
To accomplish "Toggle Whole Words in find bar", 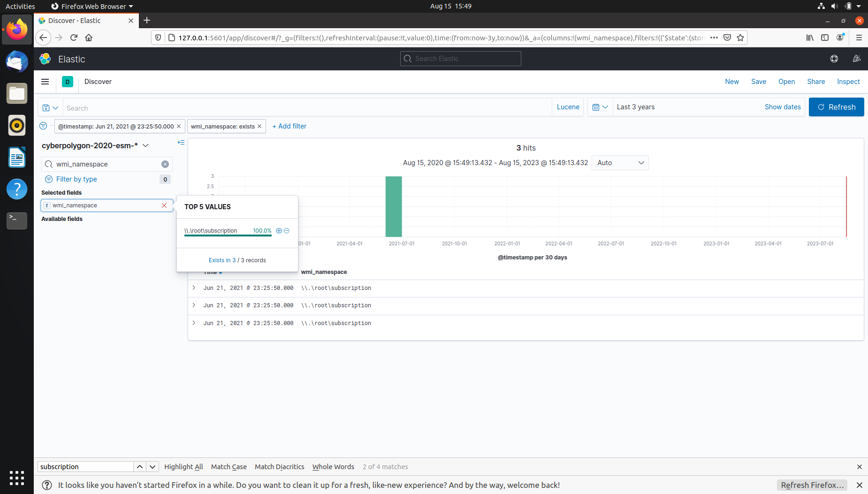I will click(x=333, y=467).
